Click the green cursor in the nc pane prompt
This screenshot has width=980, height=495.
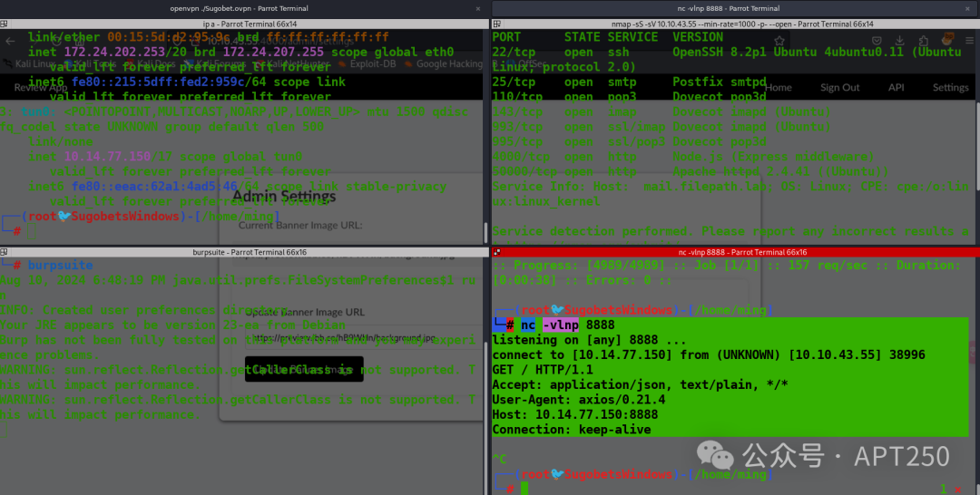[524, 488]
